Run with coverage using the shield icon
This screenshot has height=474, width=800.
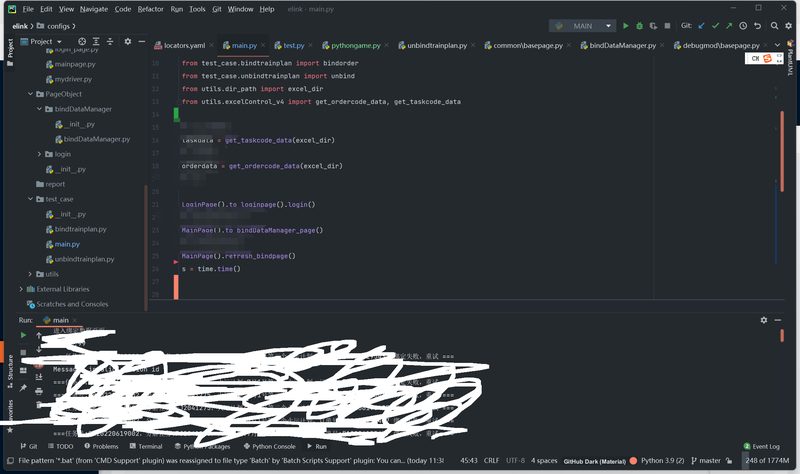click(653, 26)
